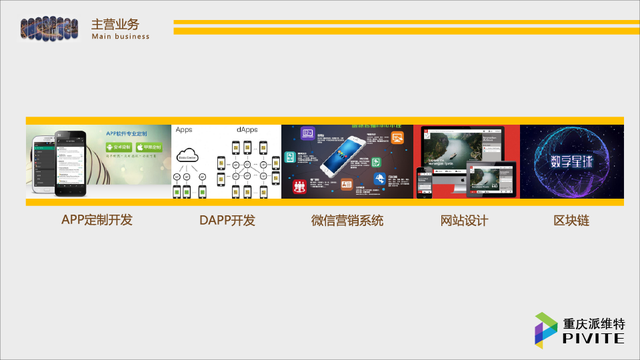This screenshot has width=640, height=360.
Task: Click the APP定制开发 phone thumbnail image
Action: (98, 162)
